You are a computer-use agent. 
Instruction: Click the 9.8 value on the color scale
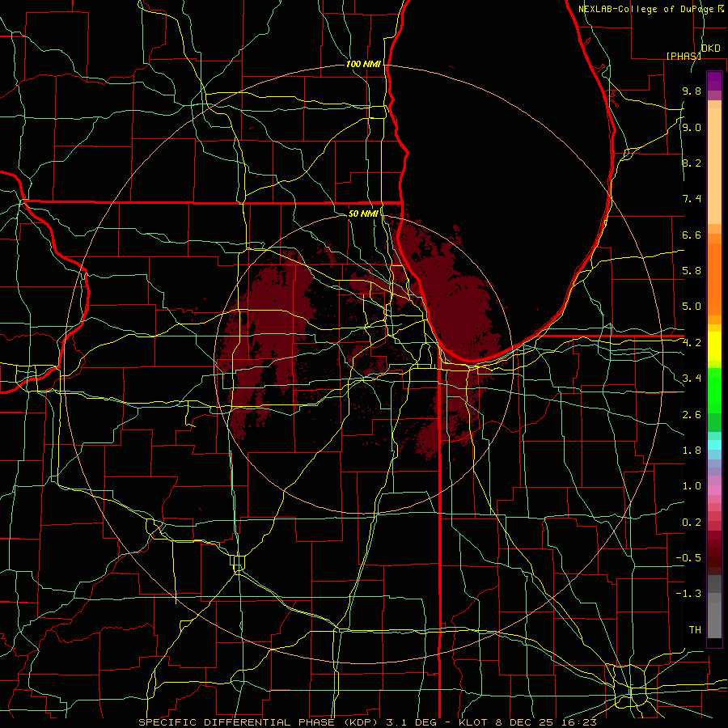point(692,91)
